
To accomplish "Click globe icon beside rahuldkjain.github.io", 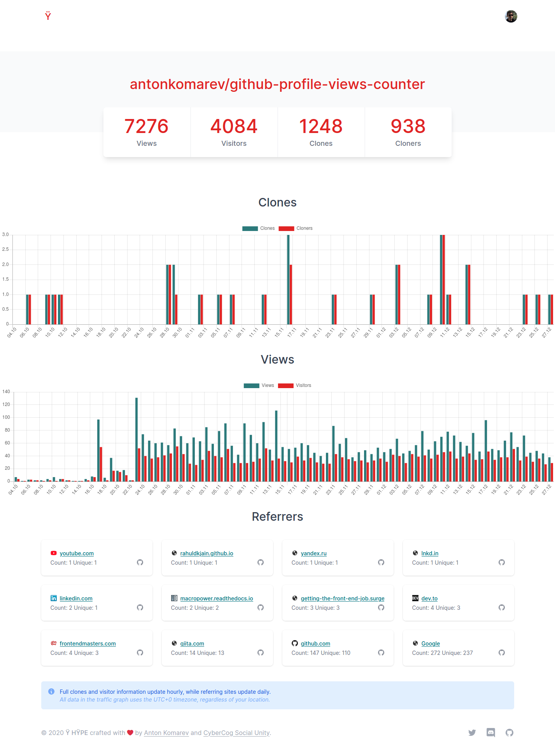I will click(x=174, y=553).
